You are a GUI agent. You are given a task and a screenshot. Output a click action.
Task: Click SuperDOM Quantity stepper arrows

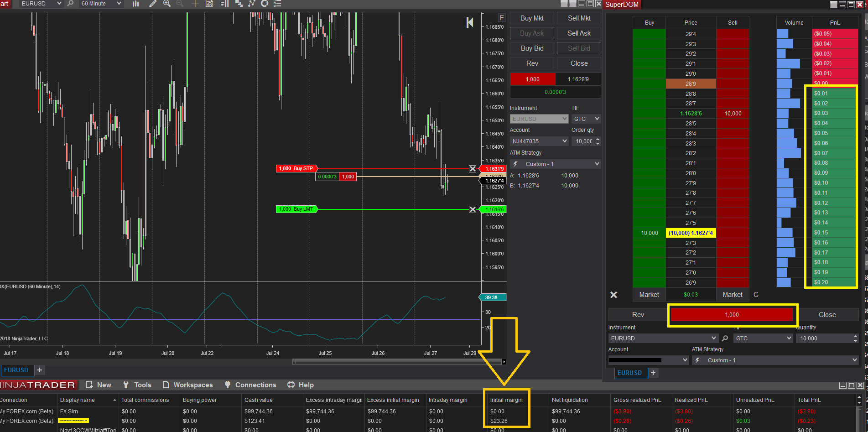tap(855, 338)
